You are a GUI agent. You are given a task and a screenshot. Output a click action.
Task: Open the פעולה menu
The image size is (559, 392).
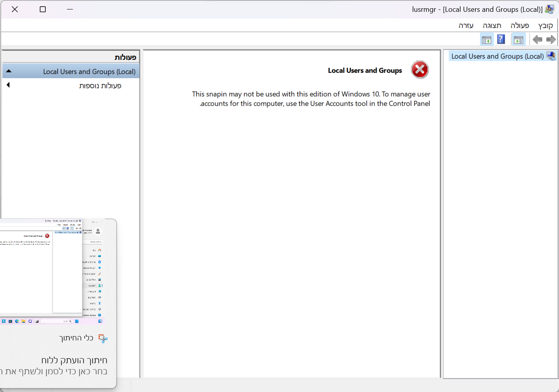520,26
